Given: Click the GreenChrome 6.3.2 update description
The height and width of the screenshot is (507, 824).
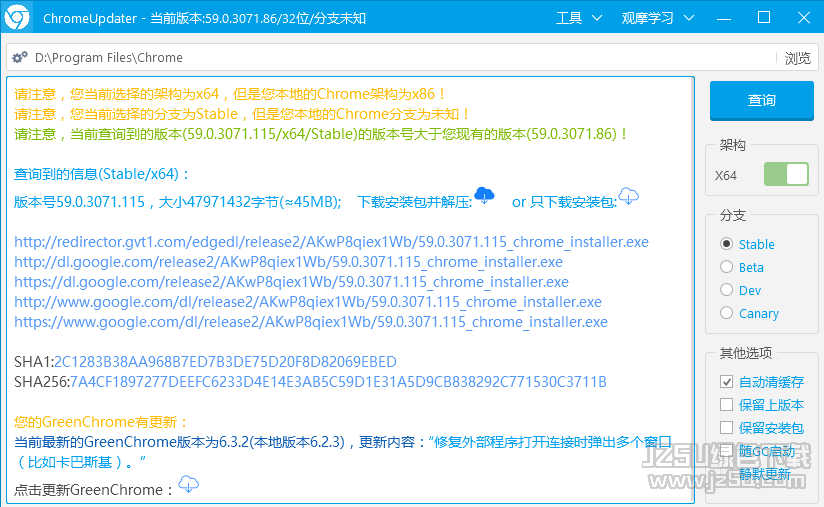Looking at the screenshot, I should coord(343,451).
